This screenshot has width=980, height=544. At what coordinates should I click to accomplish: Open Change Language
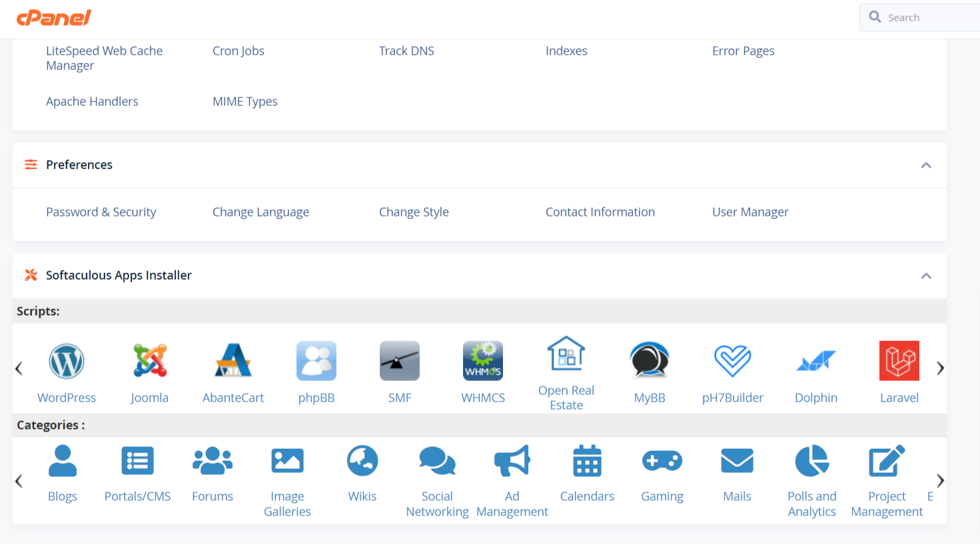(260, 212)
